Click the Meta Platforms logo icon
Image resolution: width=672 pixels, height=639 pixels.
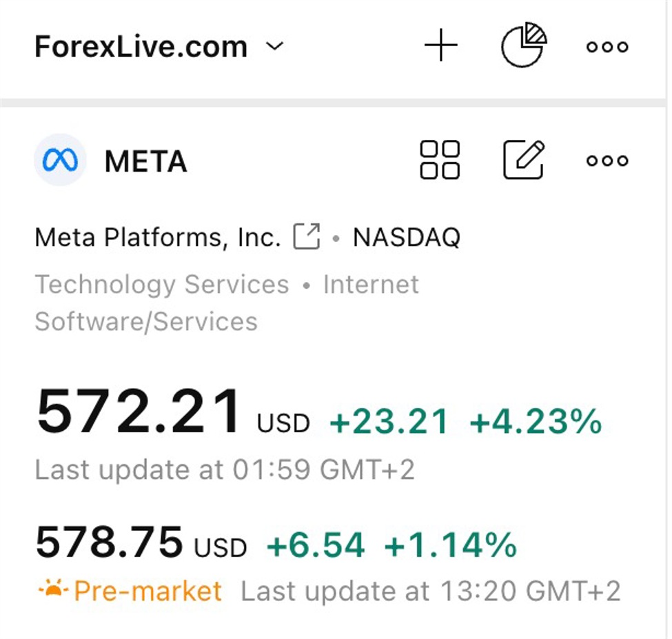coord(59,159)
